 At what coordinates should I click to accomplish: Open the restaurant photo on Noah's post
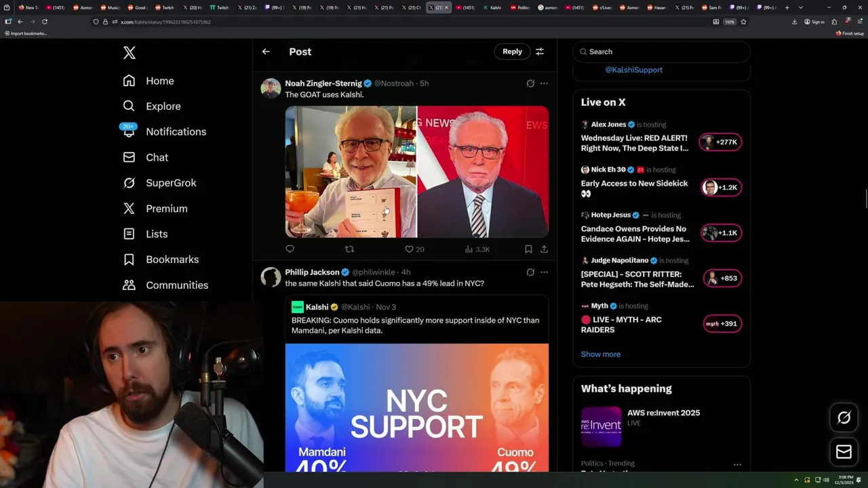point(351,171)
